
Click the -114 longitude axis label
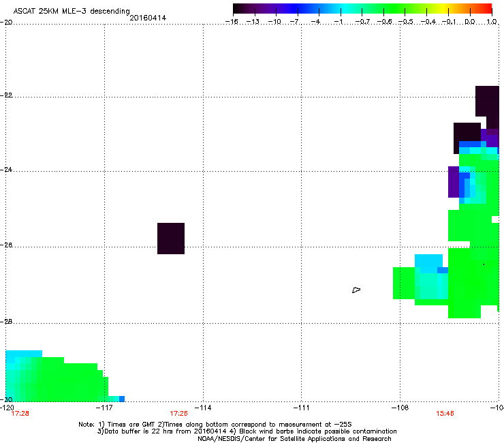pos(203,408)
